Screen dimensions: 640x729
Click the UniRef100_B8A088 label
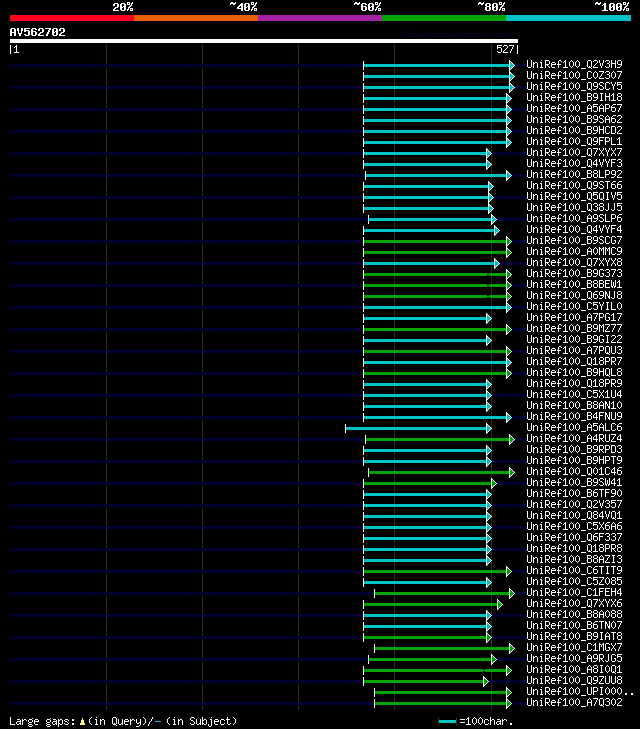(x=574, y=615)
